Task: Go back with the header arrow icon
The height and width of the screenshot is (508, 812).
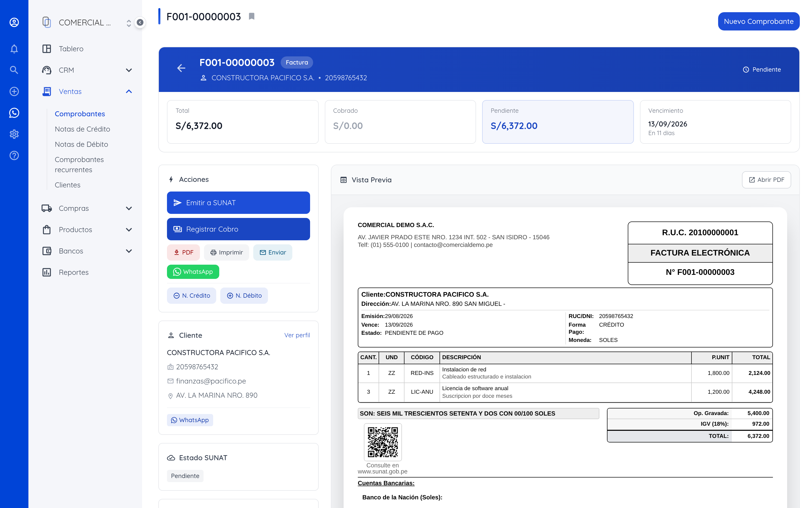Action: [181, 68]
